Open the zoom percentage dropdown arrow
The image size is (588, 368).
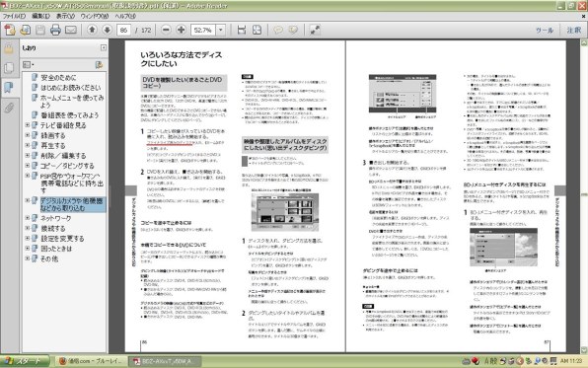coord(221,30)
